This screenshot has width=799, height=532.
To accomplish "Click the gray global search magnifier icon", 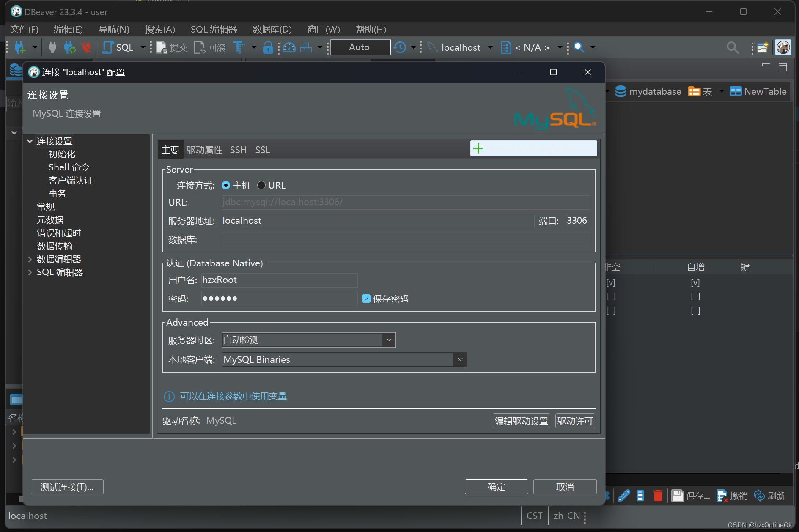I will point(733,47).
